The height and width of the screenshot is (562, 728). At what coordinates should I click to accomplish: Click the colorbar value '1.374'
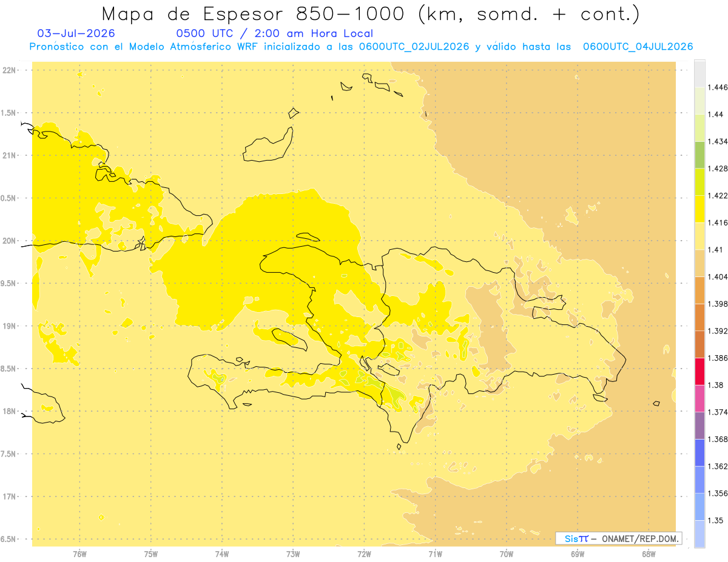(719, 412)
